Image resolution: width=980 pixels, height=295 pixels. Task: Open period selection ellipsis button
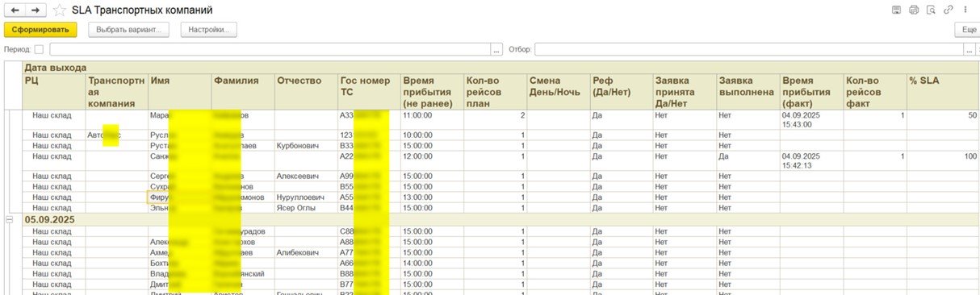[497, 49]
